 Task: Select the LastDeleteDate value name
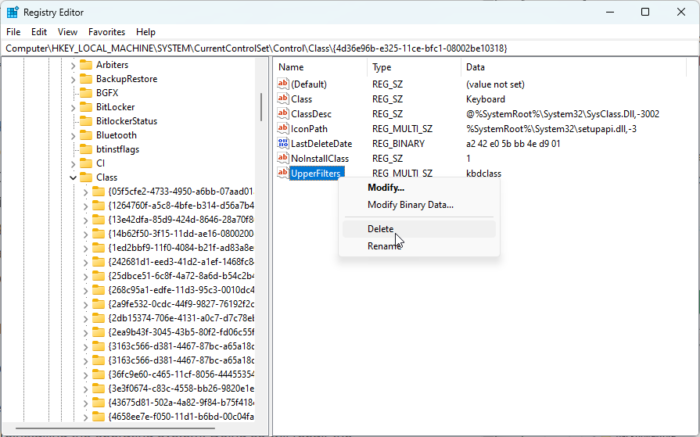[x=321, y=144]
